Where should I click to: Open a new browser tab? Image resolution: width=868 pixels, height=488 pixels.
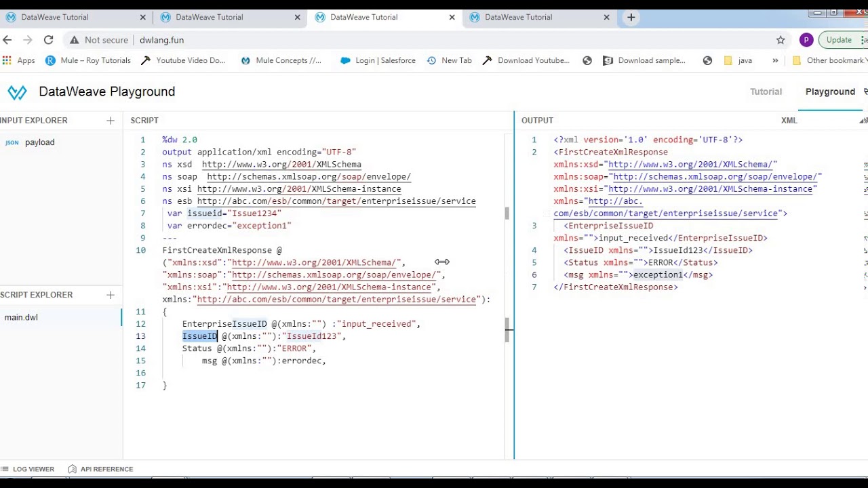coord(631,17)
